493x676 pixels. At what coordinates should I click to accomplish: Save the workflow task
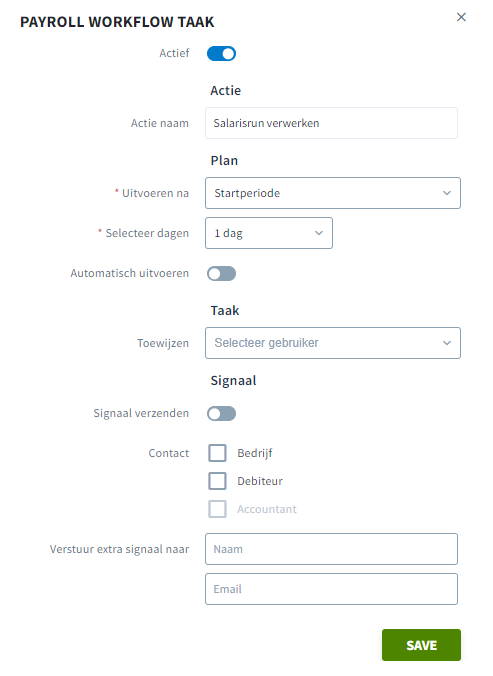[x=421, y=645]
